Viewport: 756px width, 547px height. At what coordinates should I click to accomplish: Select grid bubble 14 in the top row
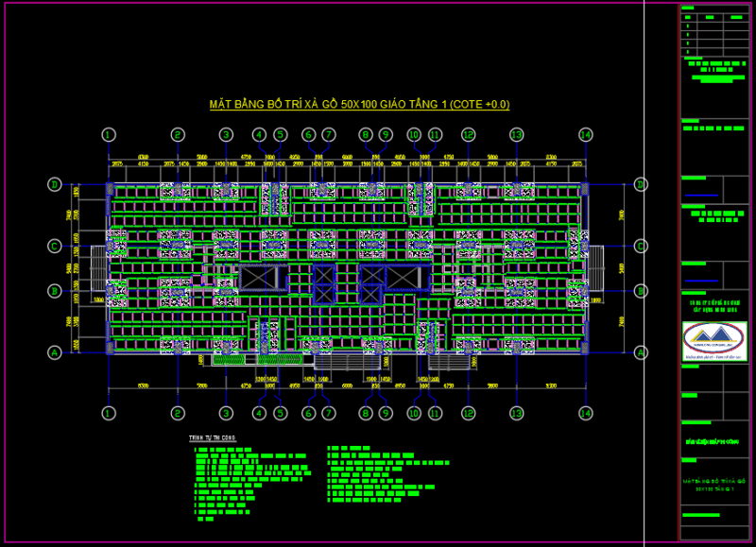586,135
